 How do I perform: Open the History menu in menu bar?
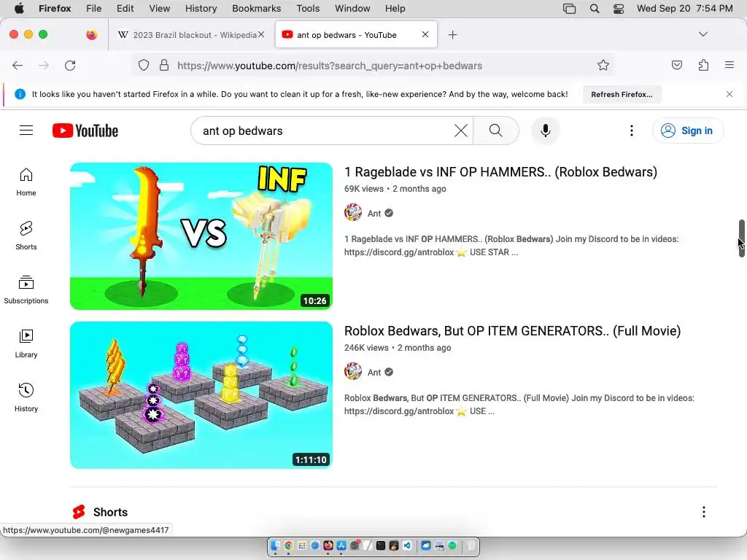click(x=201, y=9)
